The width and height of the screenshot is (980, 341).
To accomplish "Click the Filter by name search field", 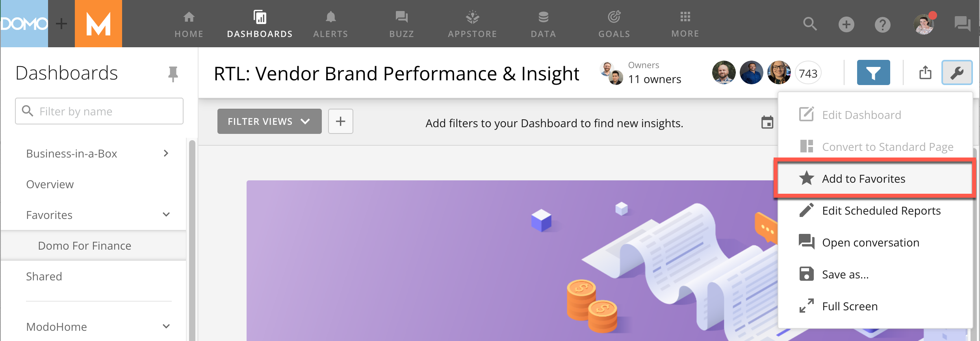I will click(x=99, y=111).
